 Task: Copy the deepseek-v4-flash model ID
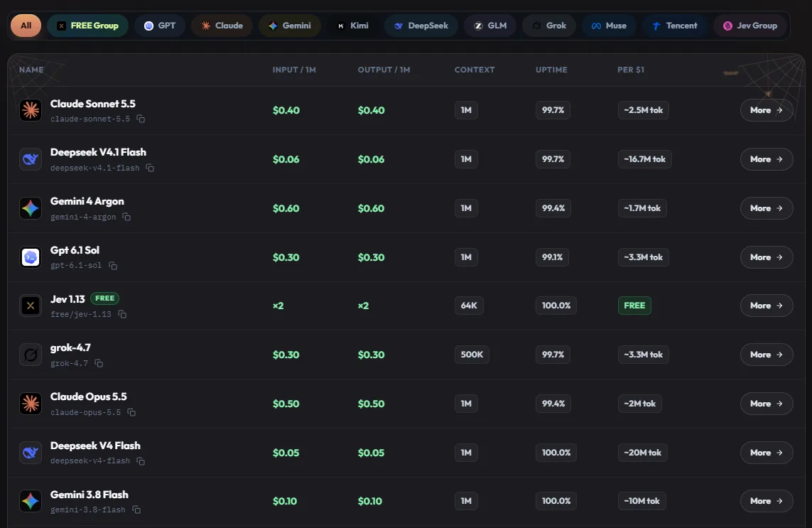click(x=141, y=461)
